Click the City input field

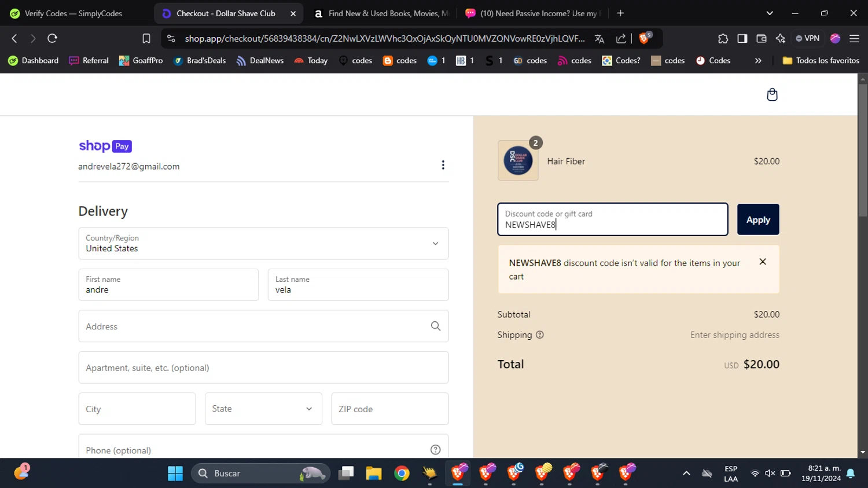click(137, 409)
